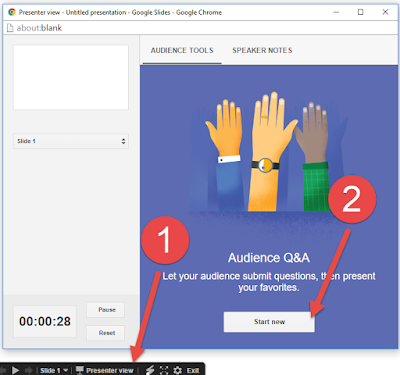The image size is (400, 375).
Task: Exit the presentation
Action: click(193, 370)
